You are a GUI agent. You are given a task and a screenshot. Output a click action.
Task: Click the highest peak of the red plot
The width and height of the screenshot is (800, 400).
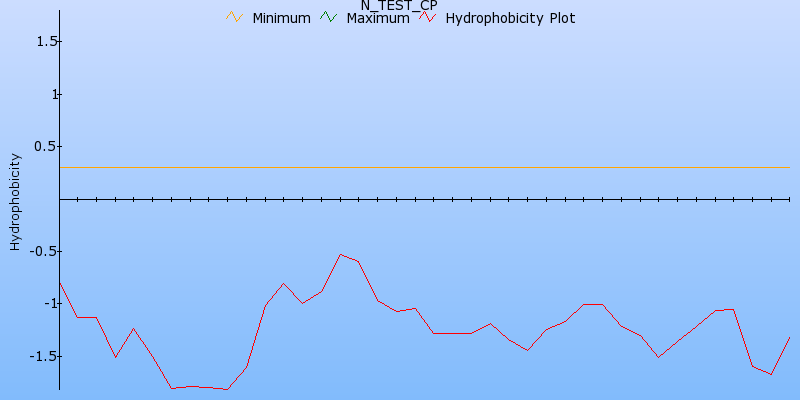click(340, 254)
